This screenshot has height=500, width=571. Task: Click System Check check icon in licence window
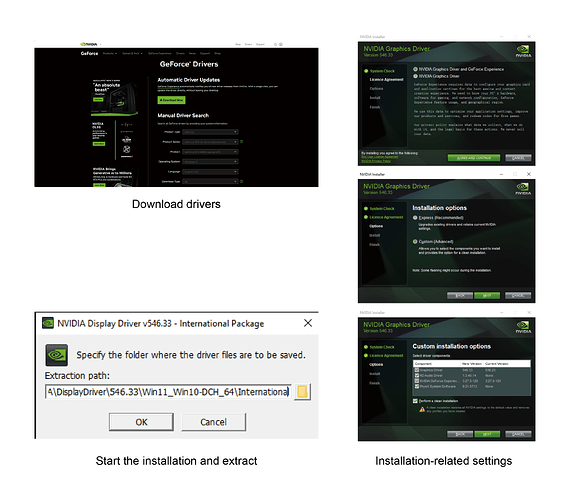coord(366,71)
